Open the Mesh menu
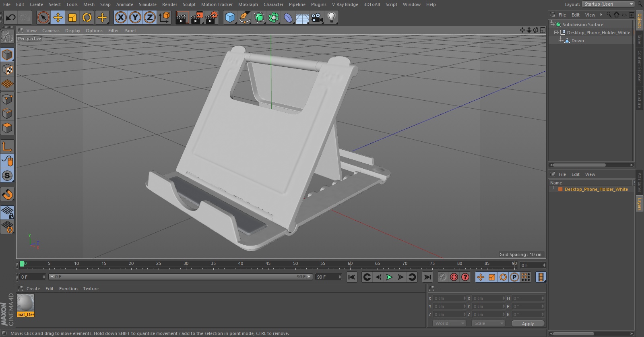 click(89, 4)
